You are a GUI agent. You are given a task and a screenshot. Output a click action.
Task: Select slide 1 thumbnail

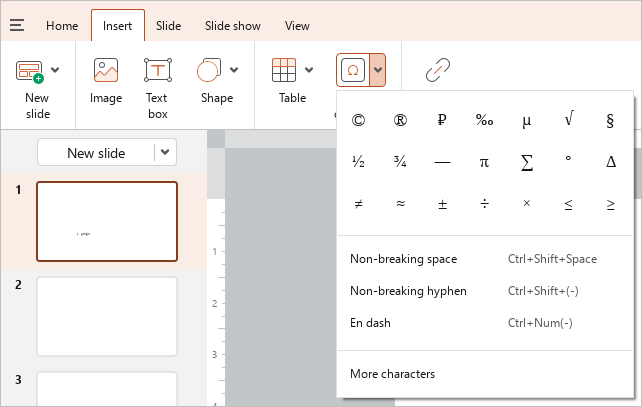[107, 222]
